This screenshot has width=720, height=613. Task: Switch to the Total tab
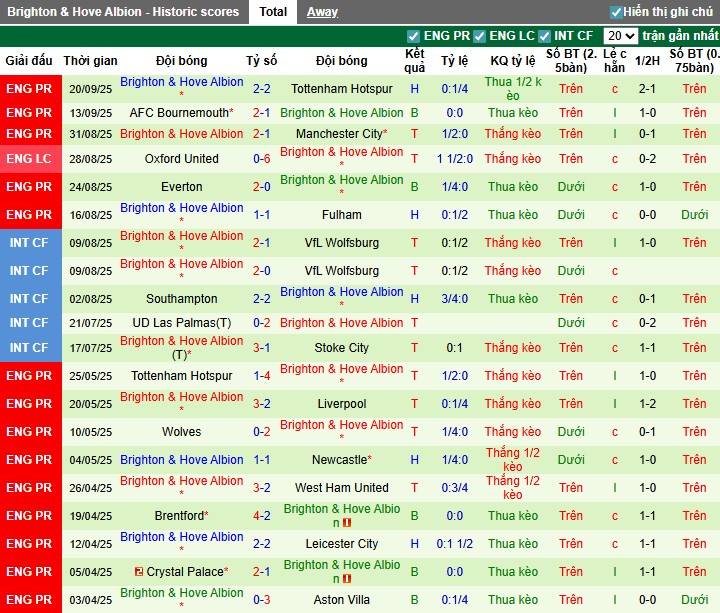tap(273, 12)
